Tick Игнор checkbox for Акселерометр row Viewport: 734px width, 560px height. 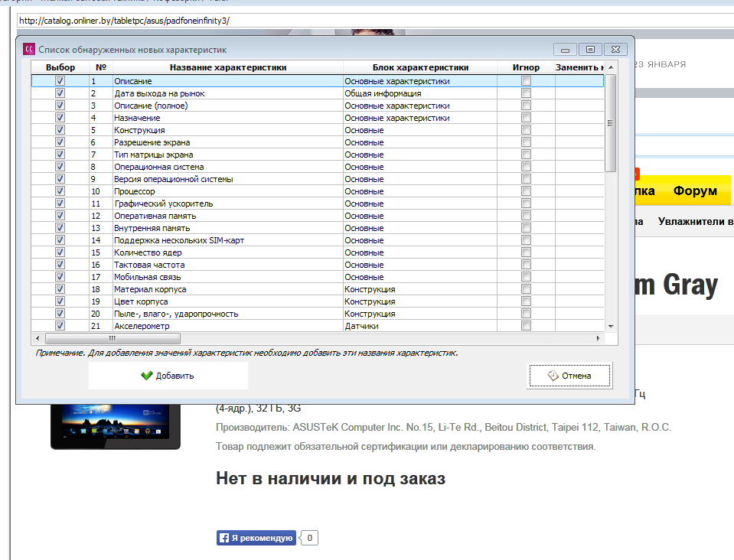526,326
